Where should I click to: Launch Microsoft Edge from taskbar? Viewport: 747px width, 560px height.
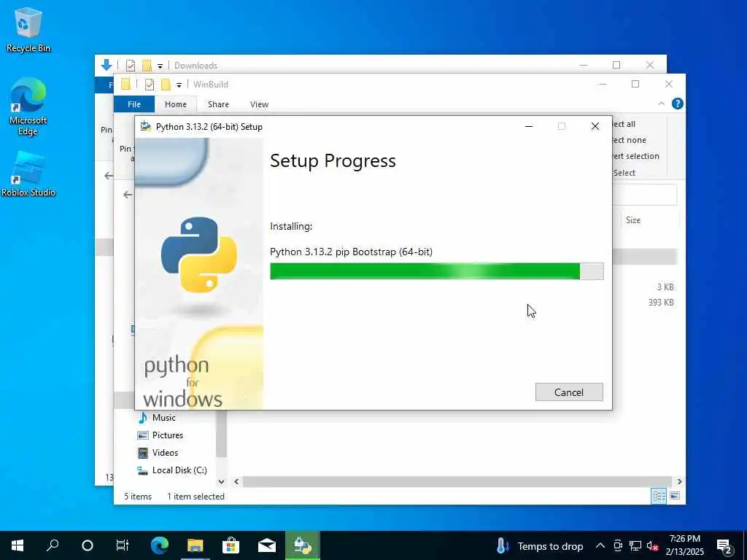(160, 545)
